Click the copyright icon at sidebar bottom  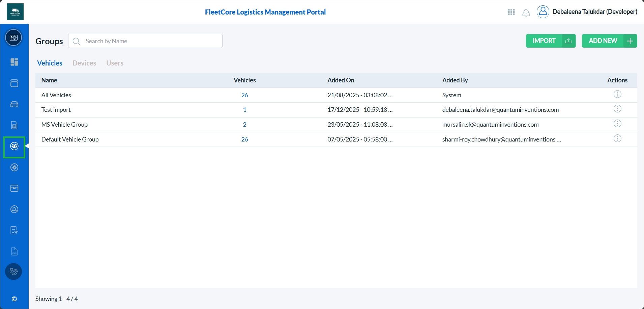[14, 299]
